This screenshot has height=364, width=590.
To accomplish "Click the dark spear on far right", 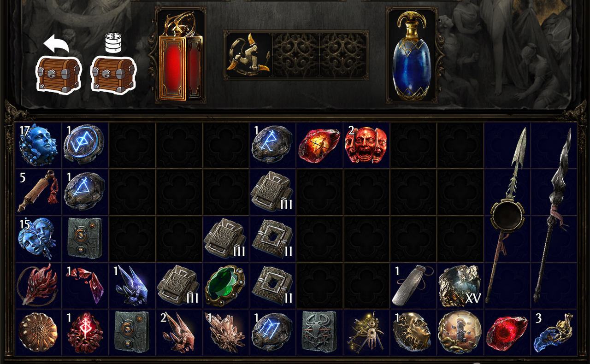I will point(554,216).
